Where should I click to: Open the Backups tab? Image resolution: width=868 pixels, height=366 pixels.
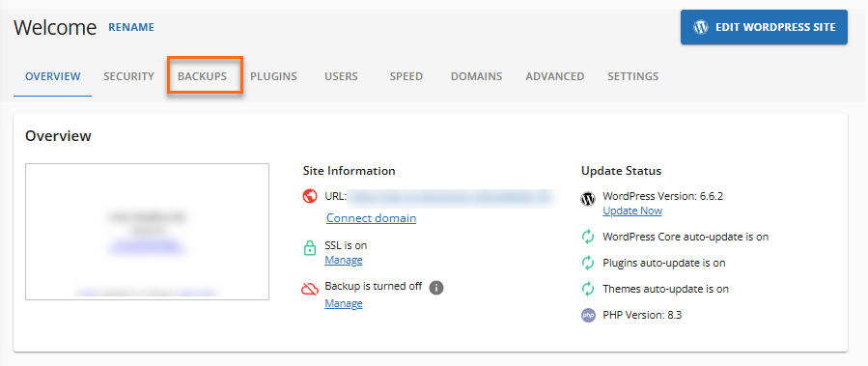pyautogui.click(x=202, y=76)
